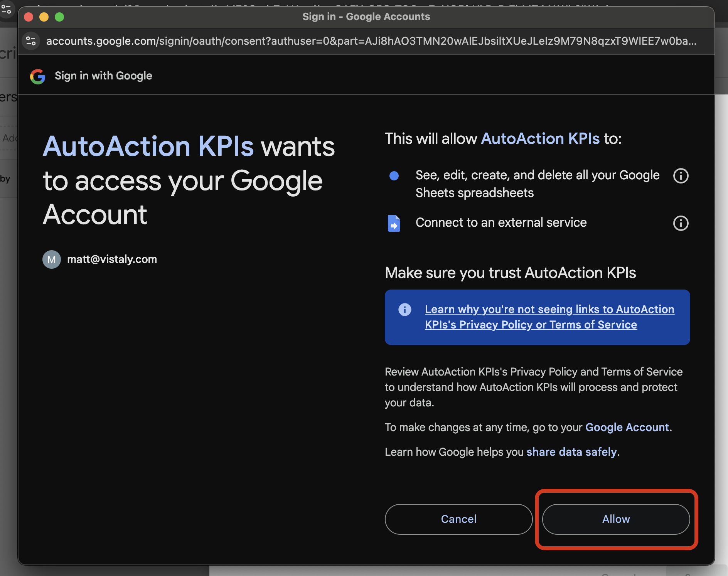Click "Sign in with Google" header text
728x576 pixels.
click(x=103, y=76)
